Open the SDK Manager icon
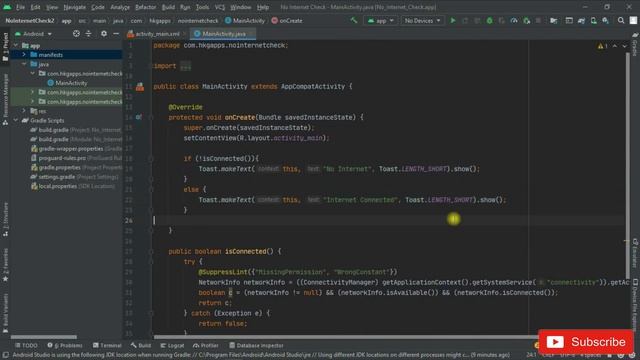Screen dimensions: 640x360 click(x=606, y=20)
